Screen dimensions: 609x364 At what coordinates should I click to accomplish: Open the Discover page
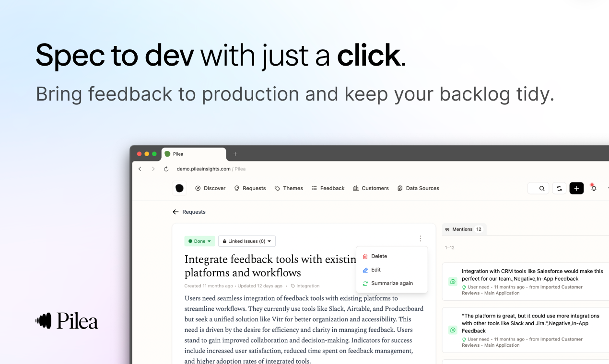tap(210, 188)
